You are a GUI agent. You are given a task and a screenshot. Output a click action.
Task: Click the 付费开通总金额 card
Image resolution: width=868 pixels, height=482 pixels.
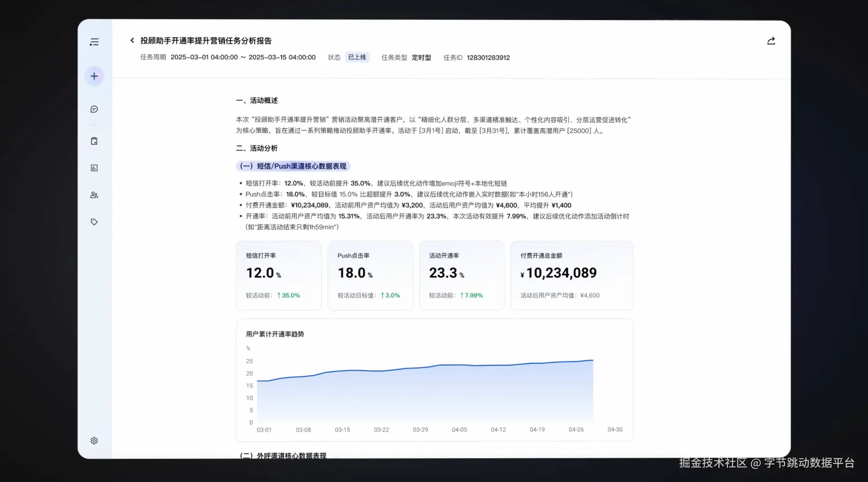coord(572,275)
